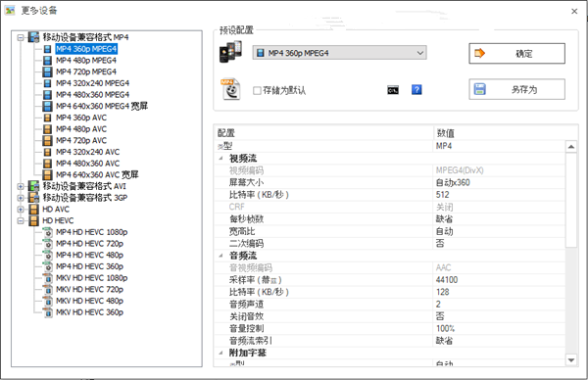Collapse the 视频流 section in settings grid
The image size is (588, 380).
(x=221, y=159)
